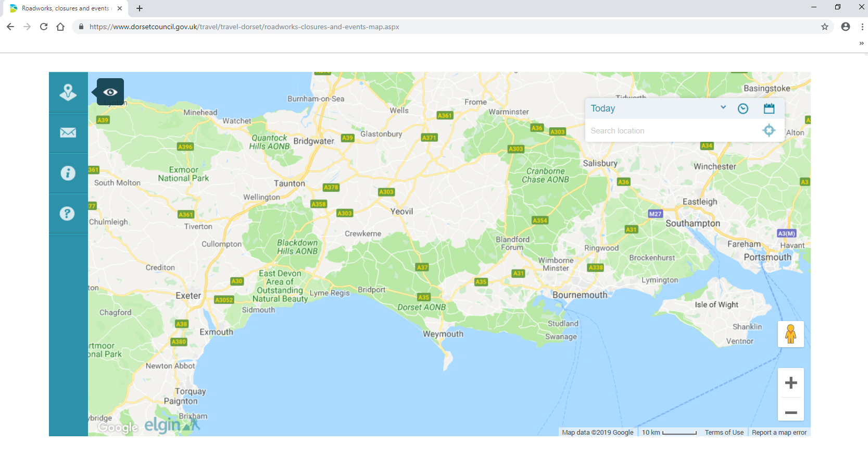Open Terms of Use link
This screenshot has width=868, height=454.
tap(724, 433)
